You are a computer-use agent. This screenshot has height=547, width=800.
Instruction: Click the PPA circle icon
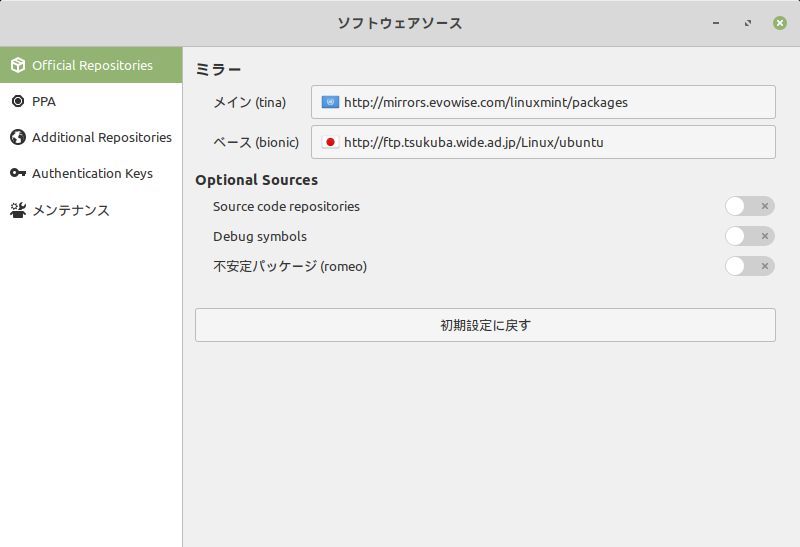click(x=17, y=101)
